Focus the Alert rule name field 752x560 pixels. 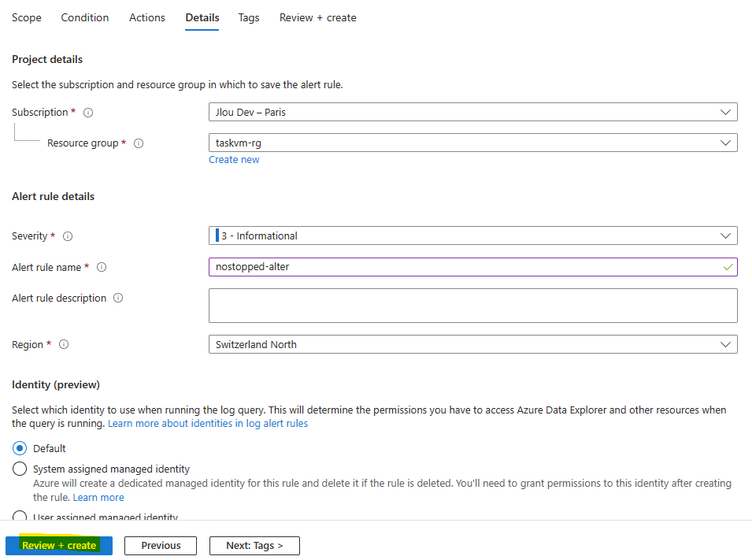pos(473,267)
